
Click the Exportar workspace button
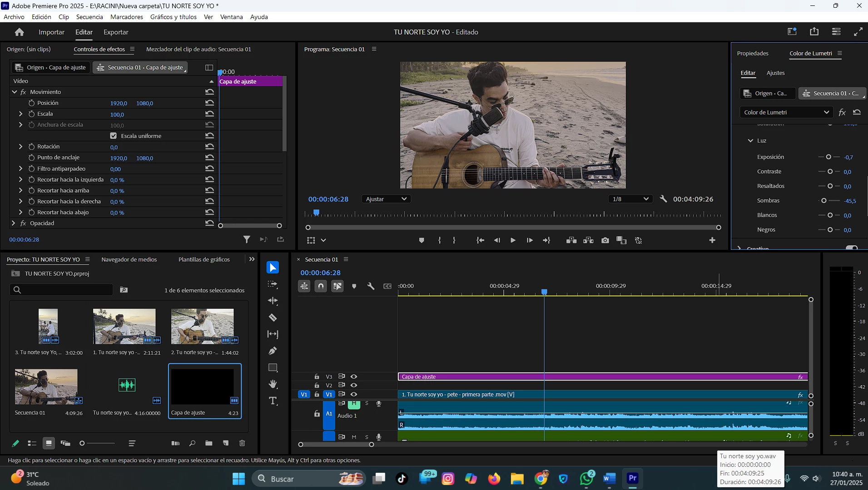pos(116,32)
